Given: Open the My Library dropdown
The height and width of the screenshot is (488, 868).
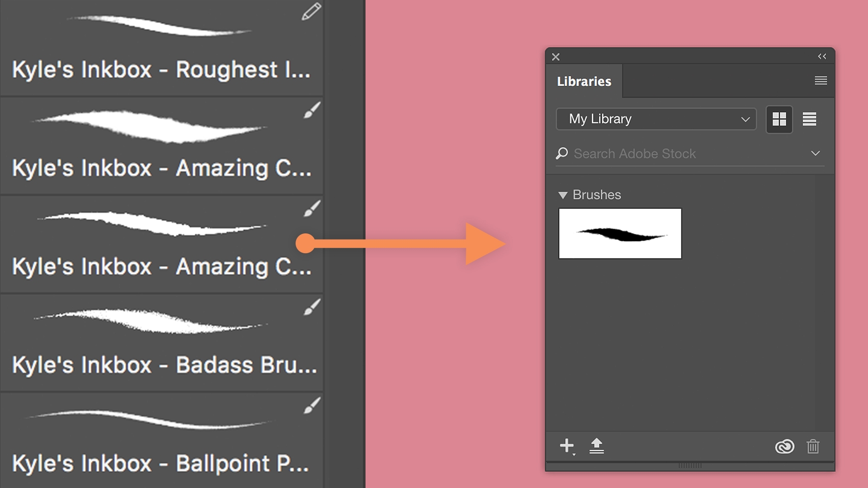Looking at the screenshot, I should click(656, 119).
